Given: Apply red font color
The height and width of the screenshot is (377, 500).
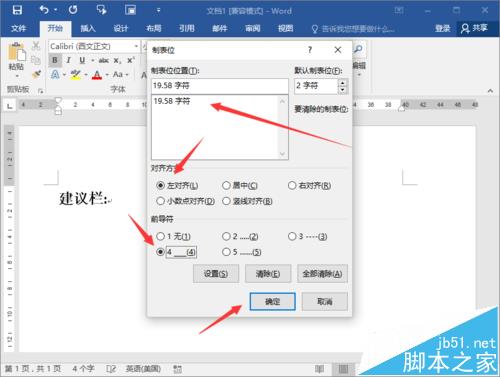Looking at the screenshot, I should tap(97, 74).
